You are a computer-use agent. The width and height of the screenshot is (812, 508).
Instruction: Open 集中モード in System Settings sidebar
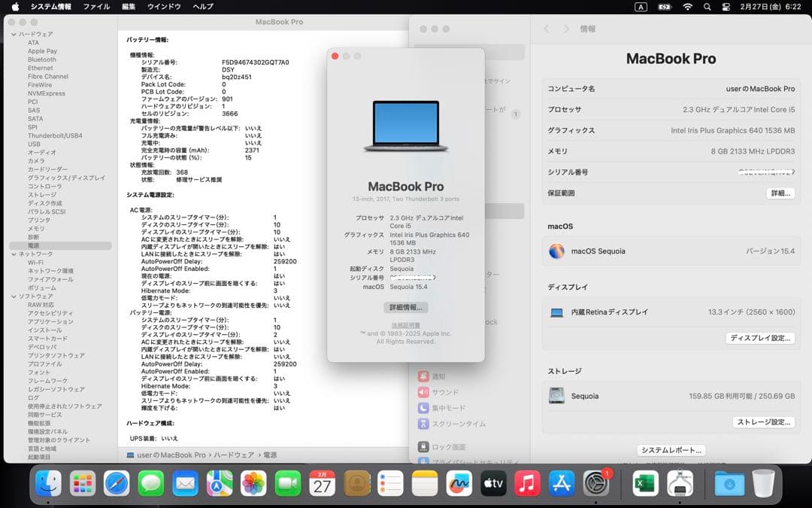(442, 408)
